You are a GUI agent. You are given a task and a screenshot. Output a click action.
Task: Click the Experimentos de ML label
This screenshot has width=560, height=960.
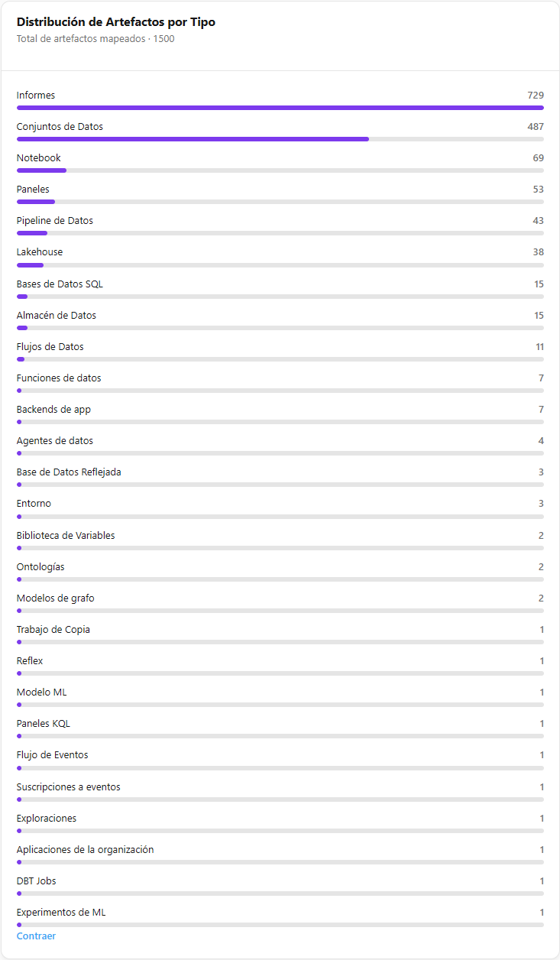pyautogui.click(x=61, y=913)
